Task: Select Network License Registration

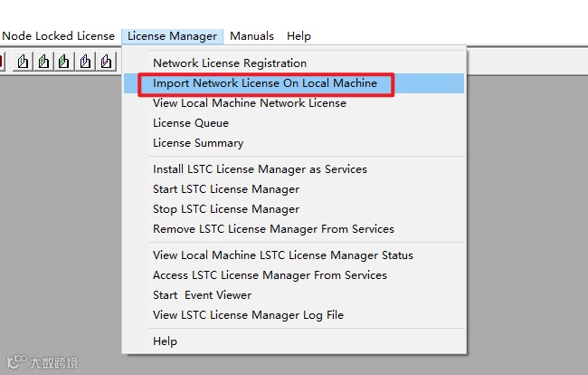Action: (229, 63)
